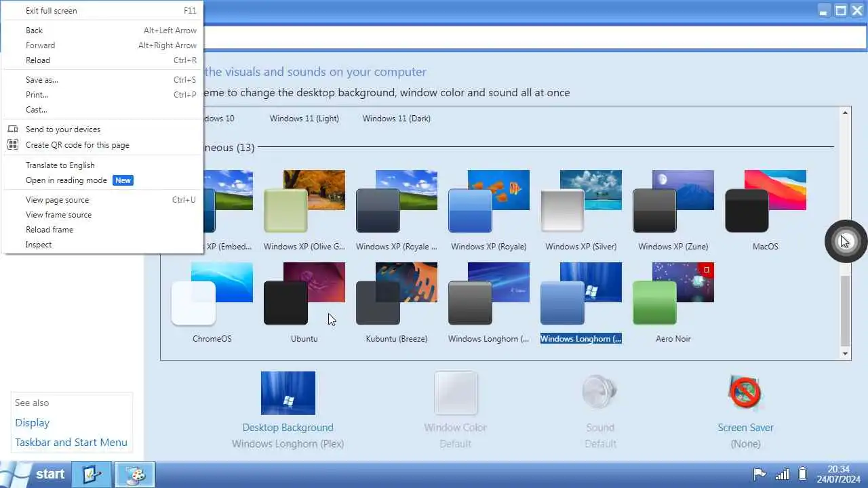Click the network signal tray icon
The image size is (868, 488).
[782, 474]
